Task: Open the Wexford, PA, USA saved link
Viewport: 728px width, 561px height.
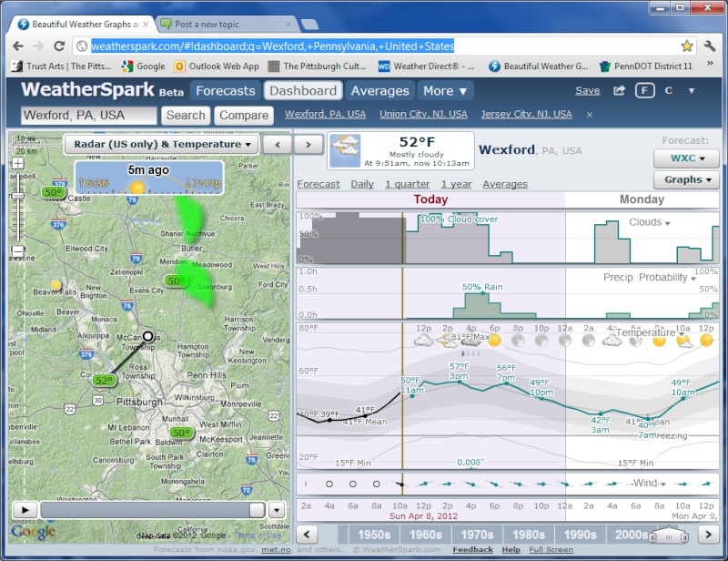Action: pos(326,115)
